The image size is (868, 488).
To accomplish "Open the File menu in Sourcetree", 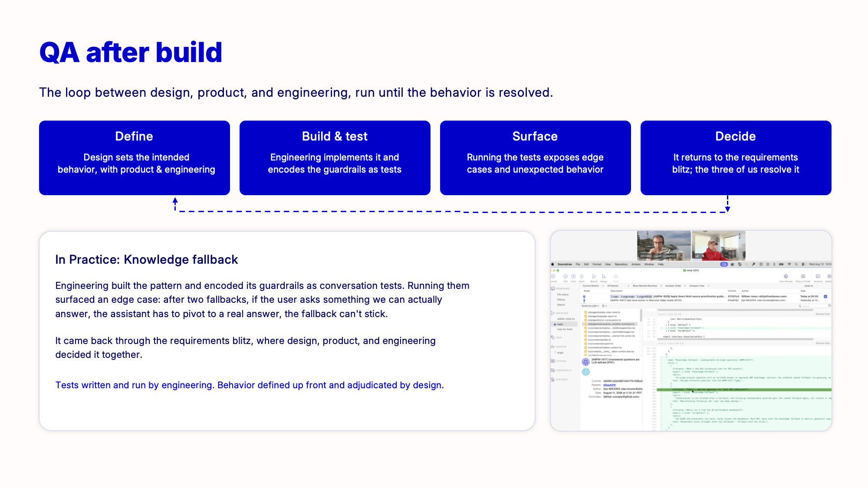I will [578, 264].
